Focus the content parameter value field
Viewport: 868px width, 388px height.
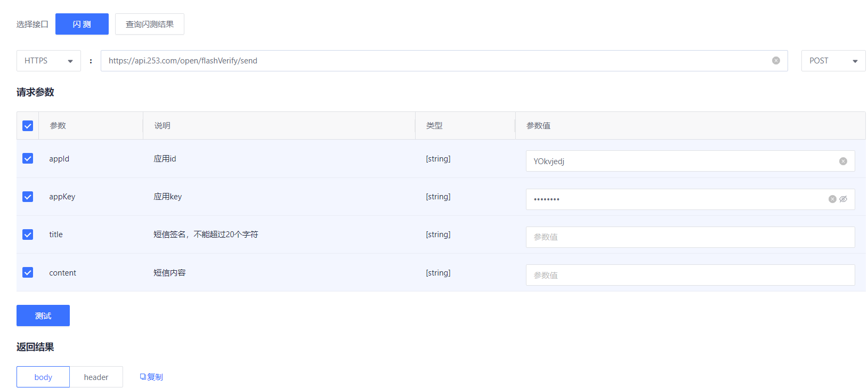coord(690,275)
